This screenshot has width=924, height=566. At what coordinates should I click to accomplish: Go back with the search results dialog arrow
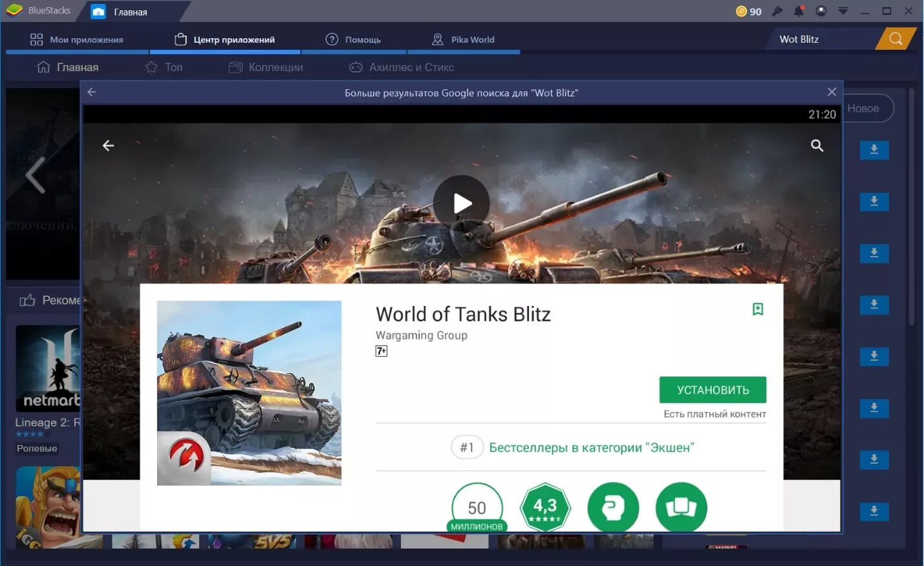click(x=92, y=92)
